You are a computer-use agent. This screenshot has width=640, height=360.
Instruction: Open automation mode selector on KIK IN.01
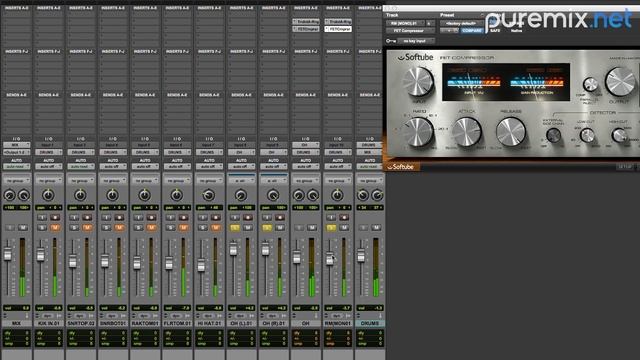click(x=48, y=167)
